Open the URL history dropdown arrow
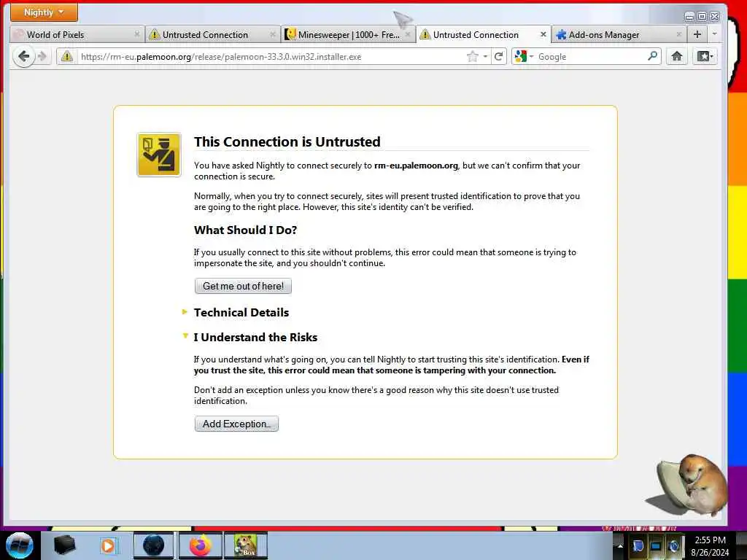Viewport: 747px width, 560px height. pos(485,57)
